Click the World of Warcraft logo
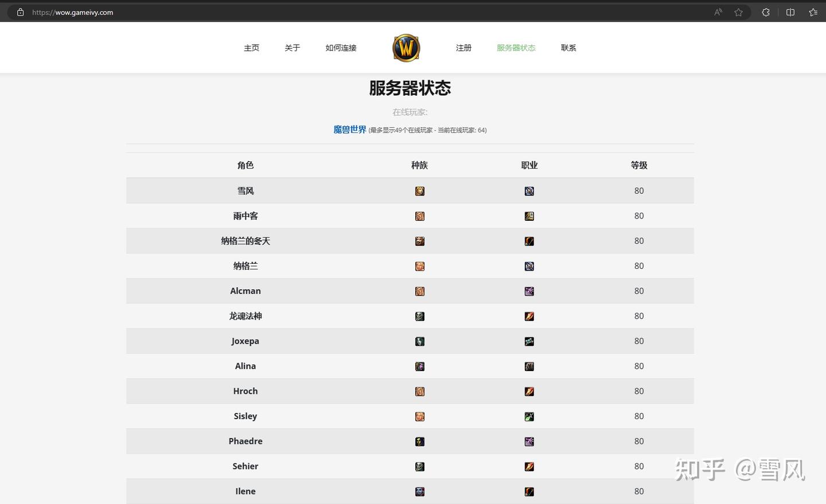This screenshot has width=826, height=504. (x=406, y=48)
